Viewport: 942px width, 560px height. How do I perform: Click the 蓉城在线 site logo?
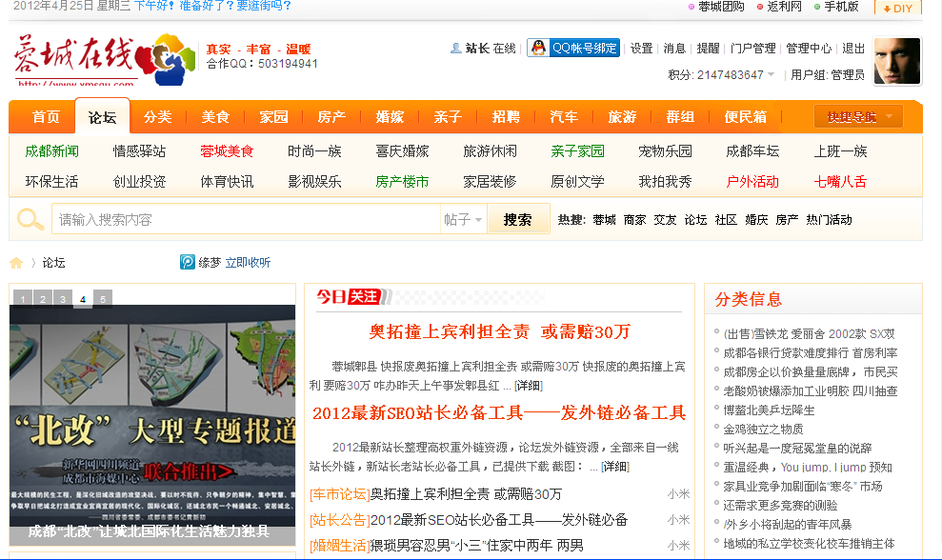(105, 59)
